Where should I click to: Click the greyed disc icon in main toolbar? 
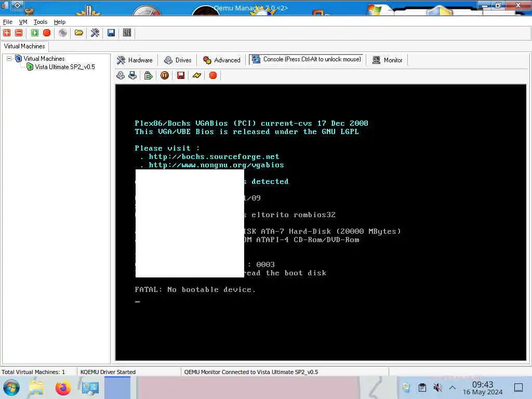63,33
